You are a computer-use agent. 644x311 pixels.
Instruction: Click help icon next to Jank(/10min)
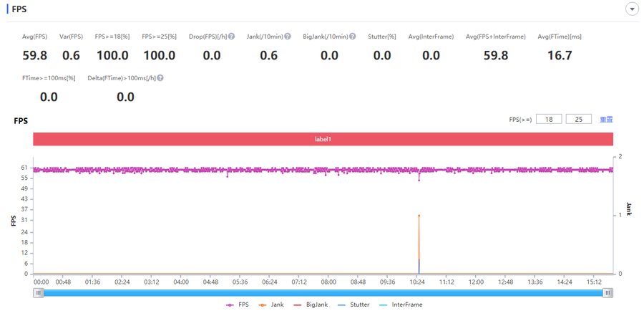point(288,37)
